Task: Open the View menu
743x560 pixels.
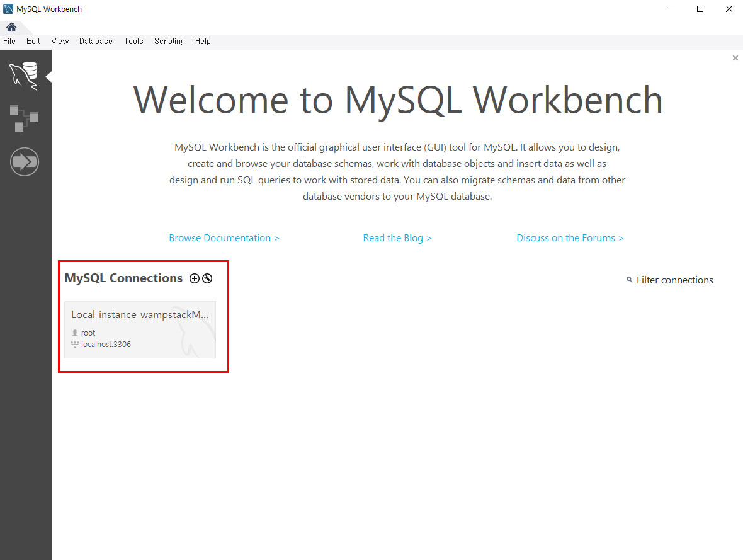Action: tap(60, 41)
